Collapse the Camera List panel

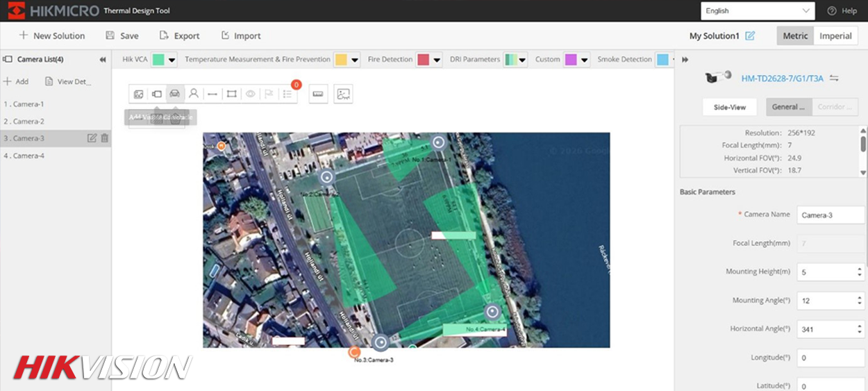pyautogui.click(x=103, y=60)
